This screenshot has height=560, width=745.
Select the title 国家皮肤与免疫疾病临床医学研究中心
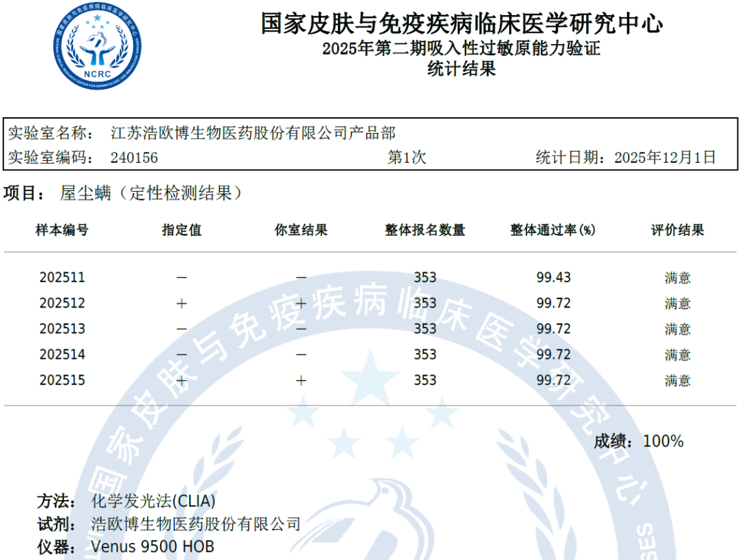[461, 23]
